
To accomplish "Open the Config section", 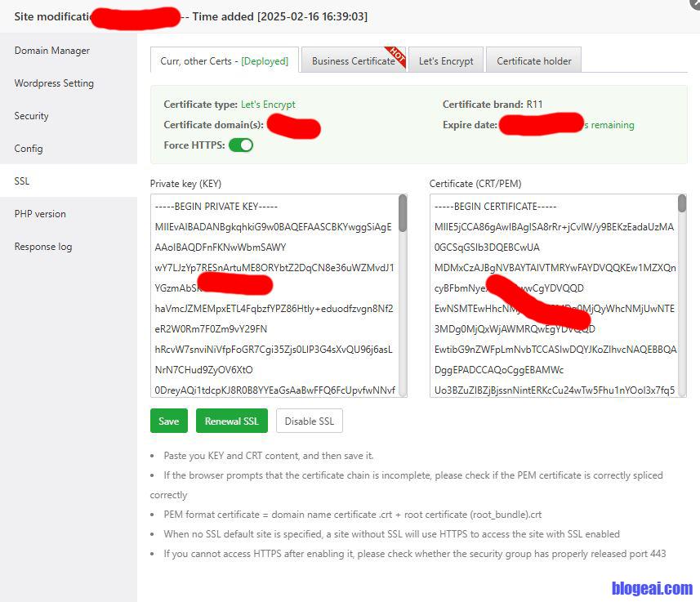I will click(x=29, y=149).
